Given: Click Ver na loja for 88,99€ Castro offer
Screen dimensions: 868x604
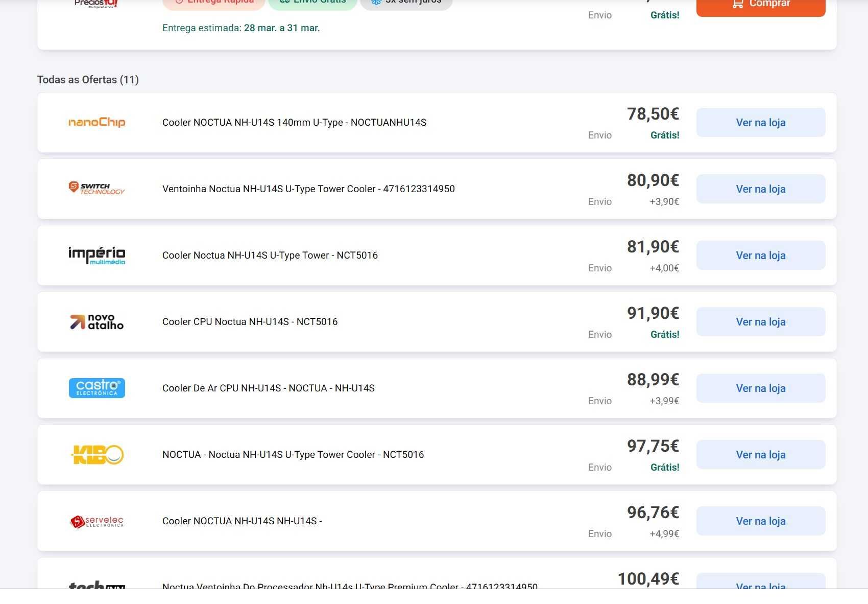Looking at the screenshot, I should [761, 388].
